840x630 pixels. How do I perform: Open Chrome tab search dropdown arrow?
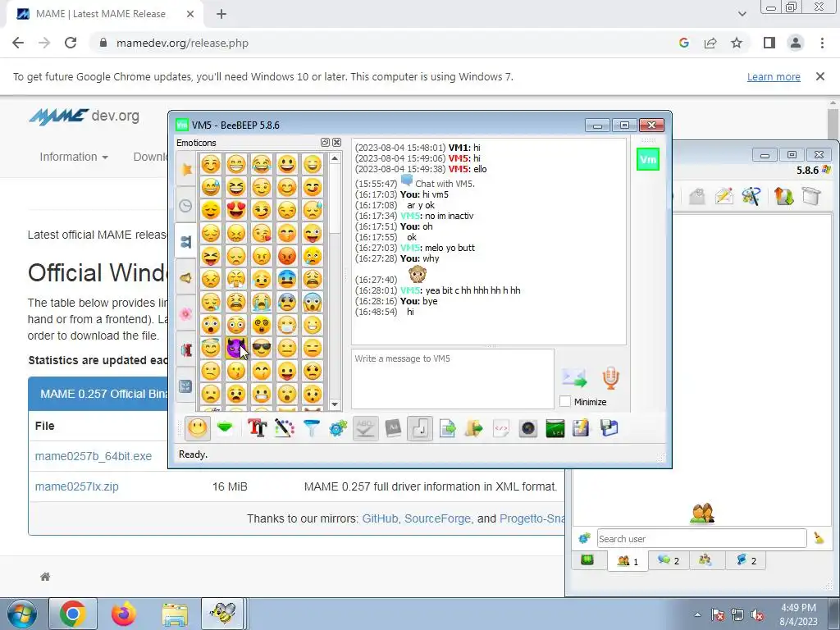point(742,14)
